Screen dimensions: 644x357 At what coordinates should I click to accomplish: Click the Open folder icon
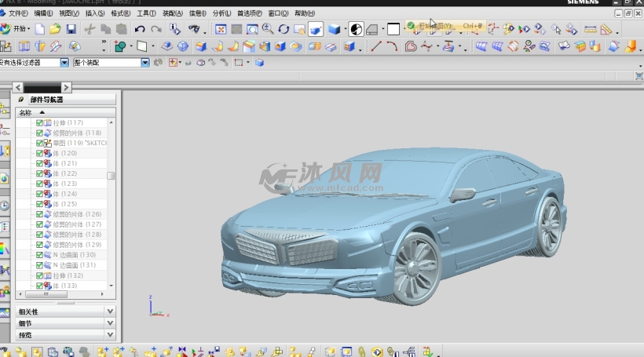pos(55,29)
